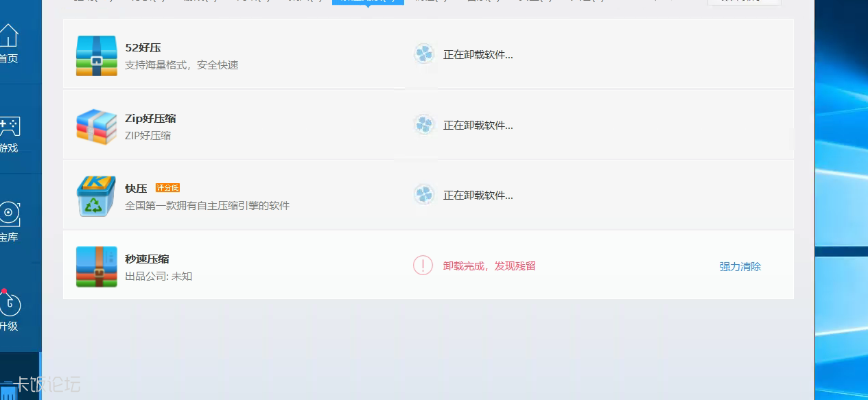Select the 快压 software name
The image size is (868, 400).
click(x=136, y=188)
